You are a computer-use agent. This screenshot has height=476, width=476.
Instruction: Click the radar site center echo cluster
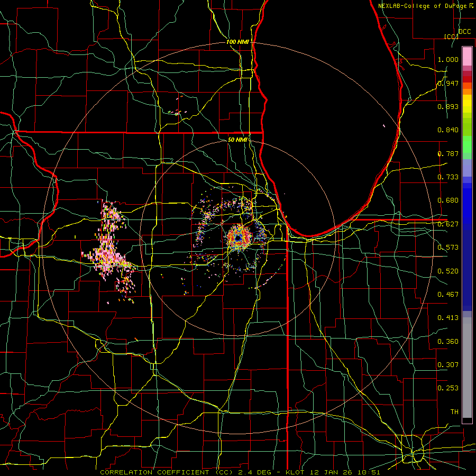point(239,237)
